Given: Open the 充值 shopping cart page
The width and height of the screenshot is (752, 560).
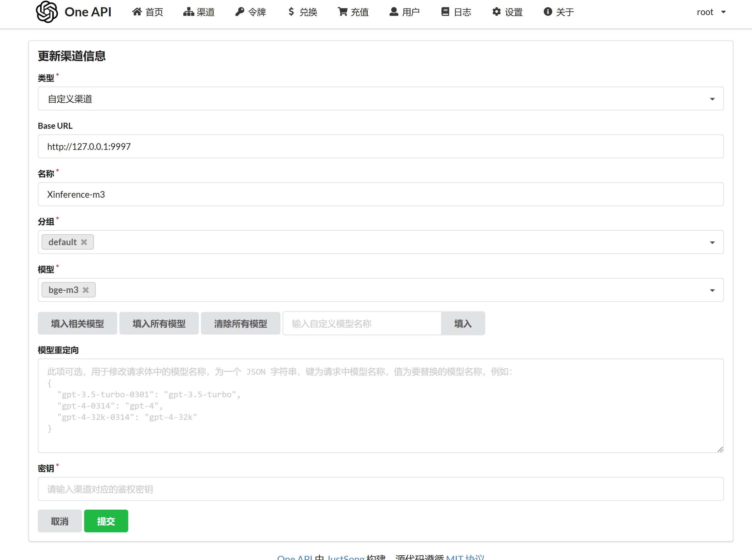Looking at the screenshot, I should [x=353, y=12].
